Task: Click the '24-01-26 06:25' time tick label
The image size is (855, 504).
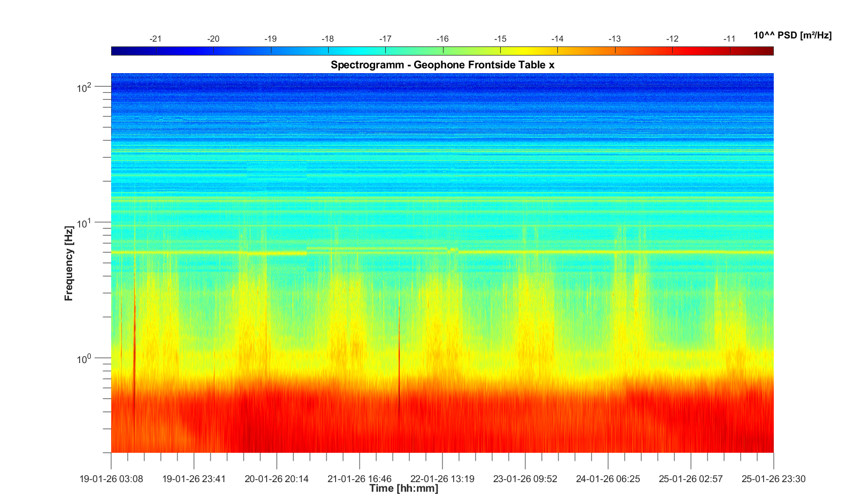Action: click(x=608, y=479)
